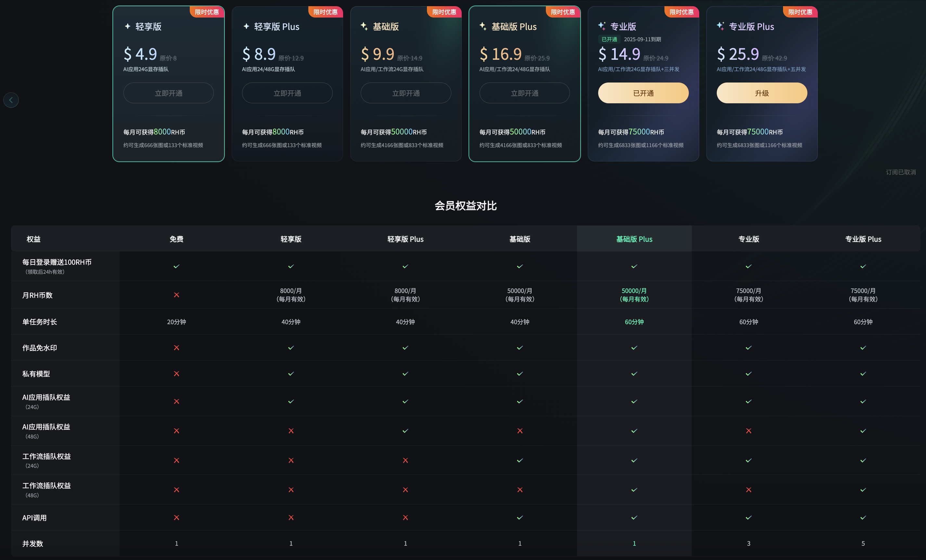The width and height of the screenshot is (926, 560).
Task: Click the sparkle icon beside 轻享版 title
Action: (128, 27)
